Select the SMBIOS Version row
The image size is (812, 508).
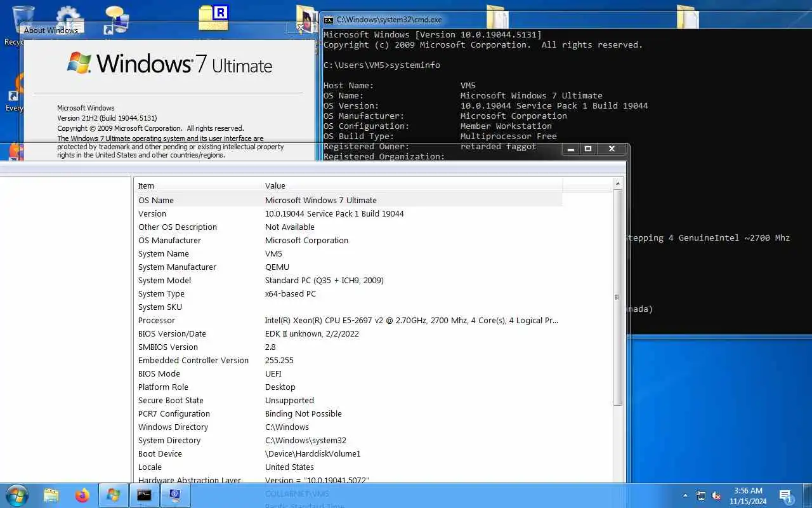coord(348,347)
